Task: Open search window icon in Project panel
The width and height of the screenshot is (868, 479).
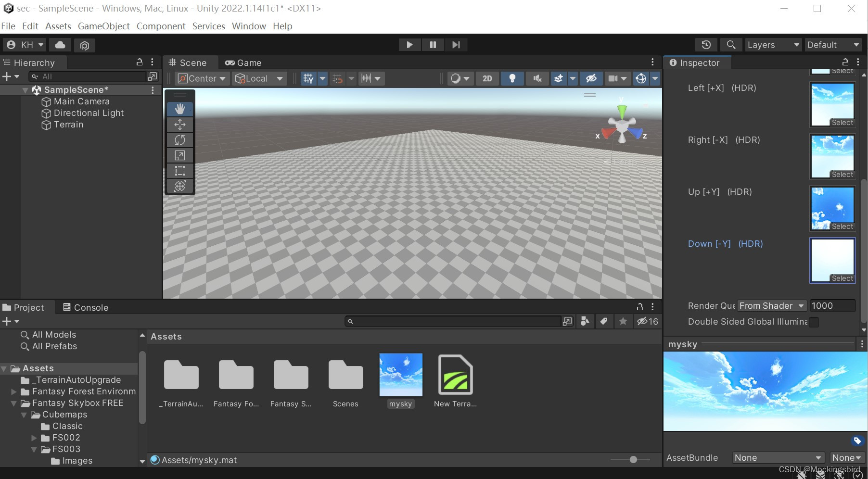Action: tap(568, 321)
